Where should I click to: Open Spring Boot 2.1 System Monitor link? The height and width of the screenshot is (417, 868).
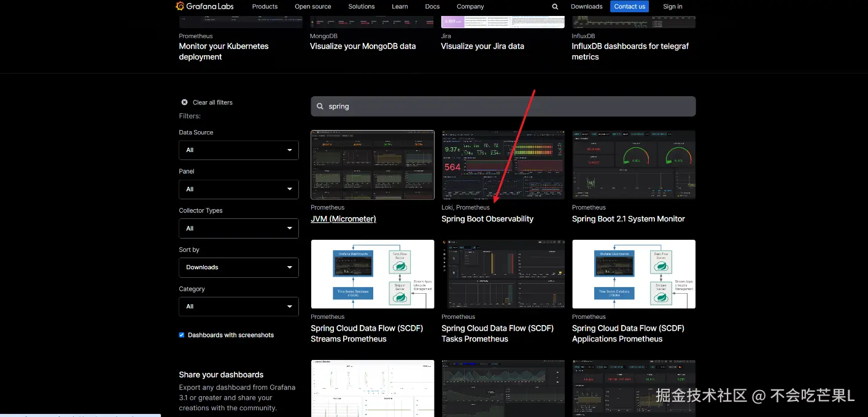(629, 219)
